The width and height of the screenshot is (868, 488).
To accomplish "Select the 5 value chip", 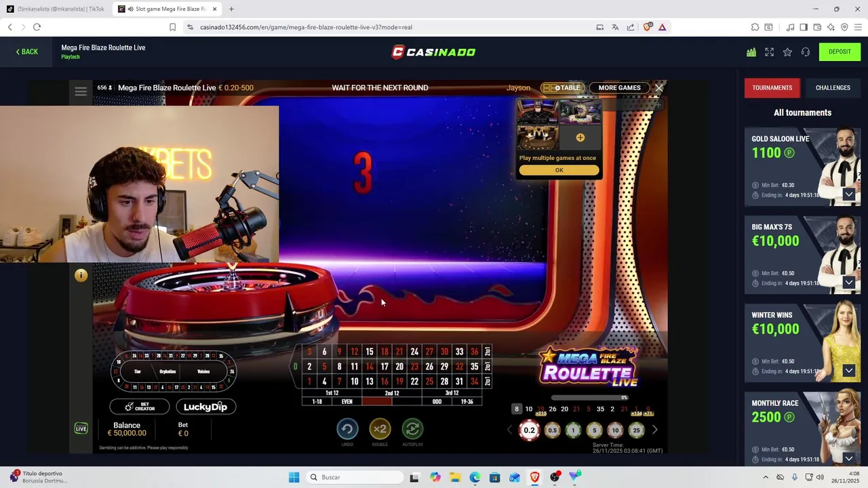I will pyautogui.click(x=594, y=430).
